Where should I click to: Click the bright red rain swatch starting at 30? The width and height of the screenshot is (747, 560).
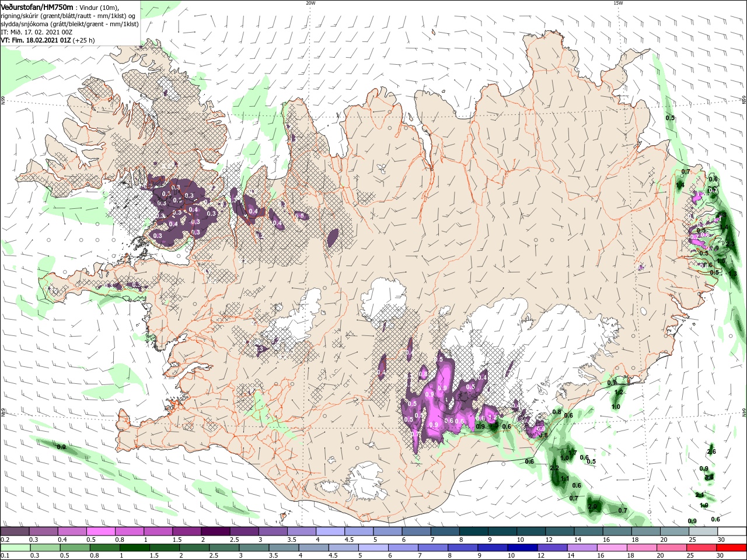[x=731, y=548]
